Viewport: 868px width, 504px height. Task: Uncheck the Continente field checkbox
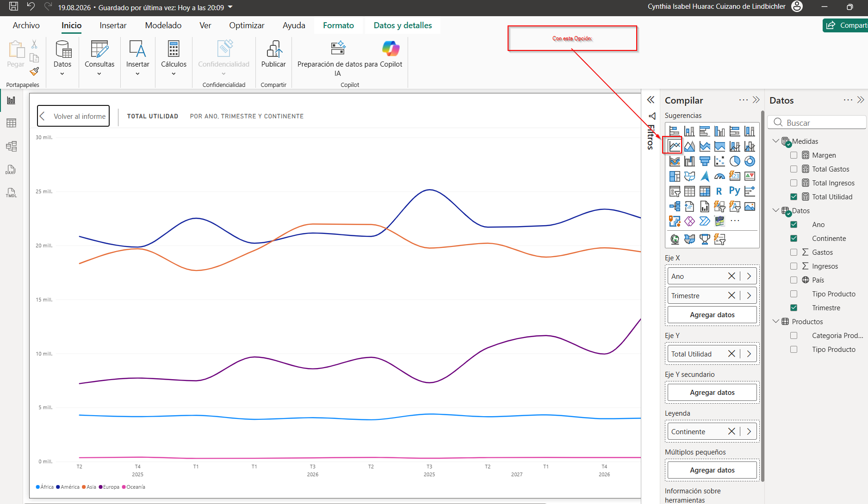(x=794, y=239)
